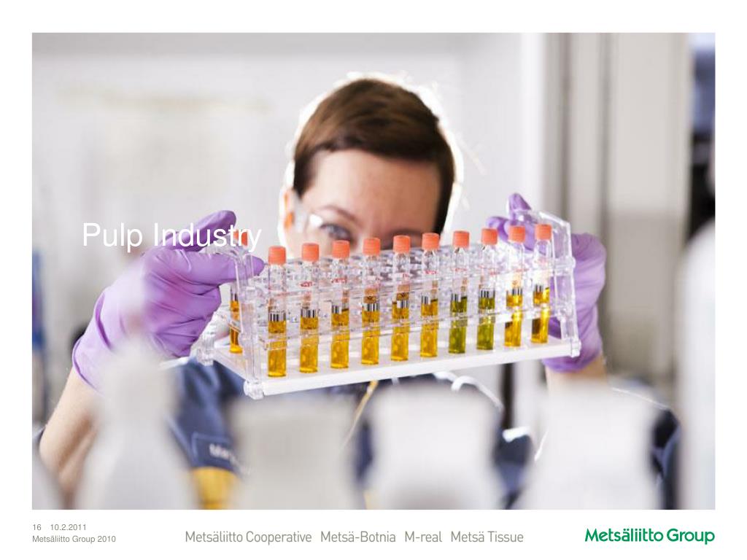This screenshot has height=560, width=747.
Task: Click the Metsäliitto Group 2010 caption
Action: coord(74,539)
